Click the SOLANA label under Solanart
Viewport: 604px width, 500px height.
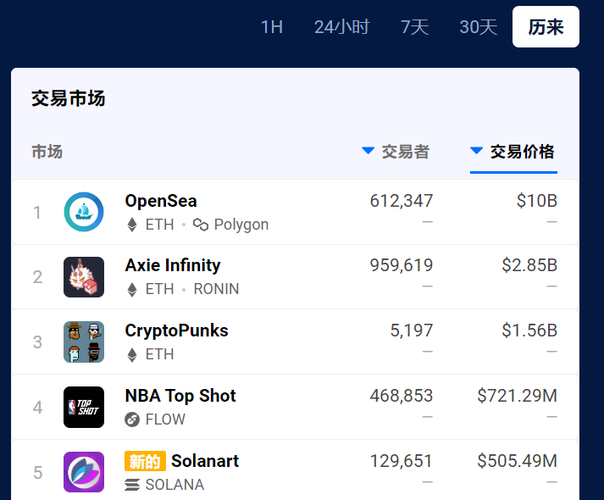click(174, 485)
